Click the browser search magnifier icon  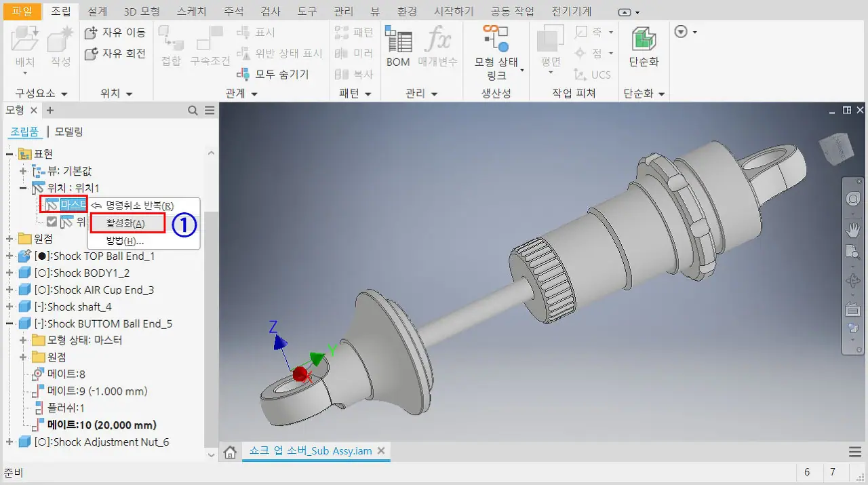pyautogui.click(x=193, y=111)
